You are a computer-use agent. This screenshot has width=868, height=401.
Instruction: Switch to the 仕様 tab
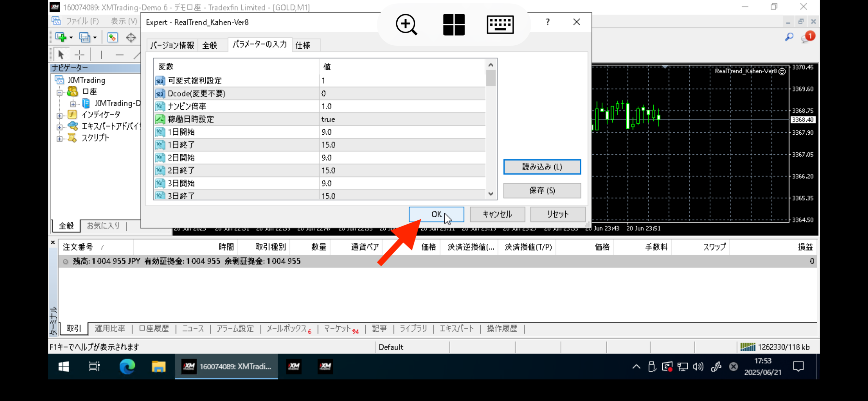tap(303, 45)
